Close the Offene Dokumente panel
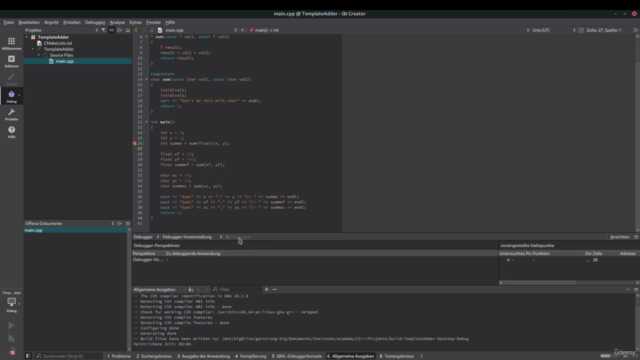Image resolution: width=640 pixels, height=360 pixels. [x=128, y=224]
